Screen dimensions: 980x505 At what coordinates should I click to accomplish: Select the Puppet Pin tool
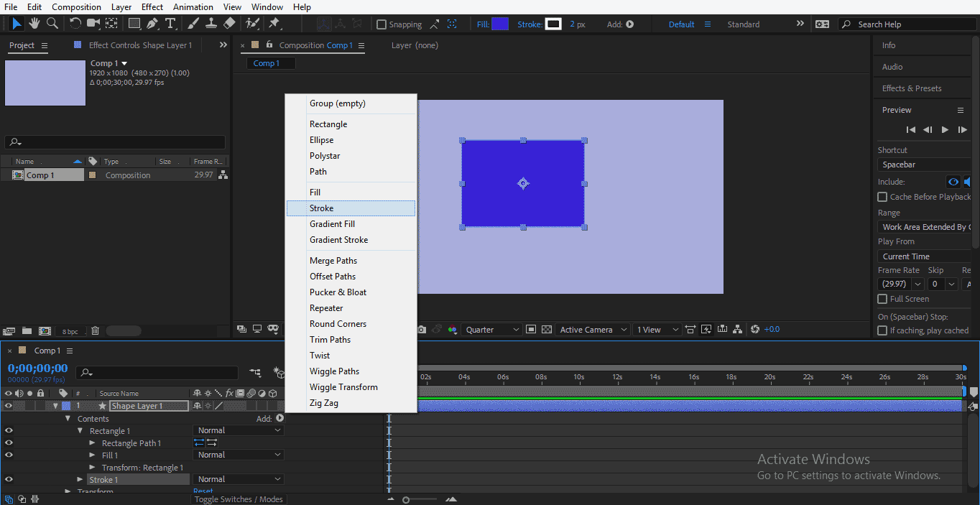coord(275,24)
